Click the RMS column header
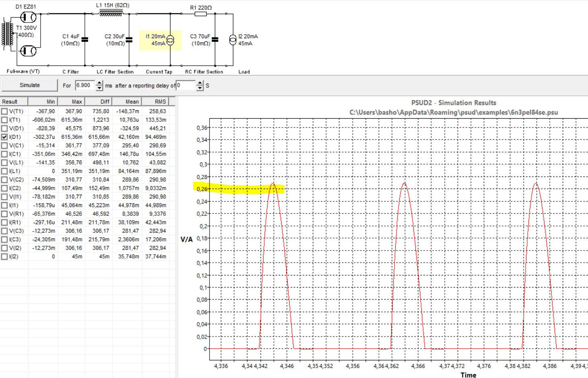588x378 pixels. [x=155, y=102]
